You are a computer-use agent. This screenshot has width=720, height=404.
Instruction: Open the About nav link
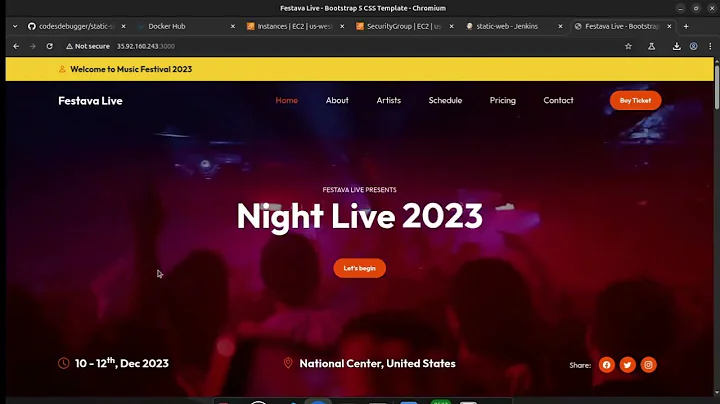click(x=337, y=100)
